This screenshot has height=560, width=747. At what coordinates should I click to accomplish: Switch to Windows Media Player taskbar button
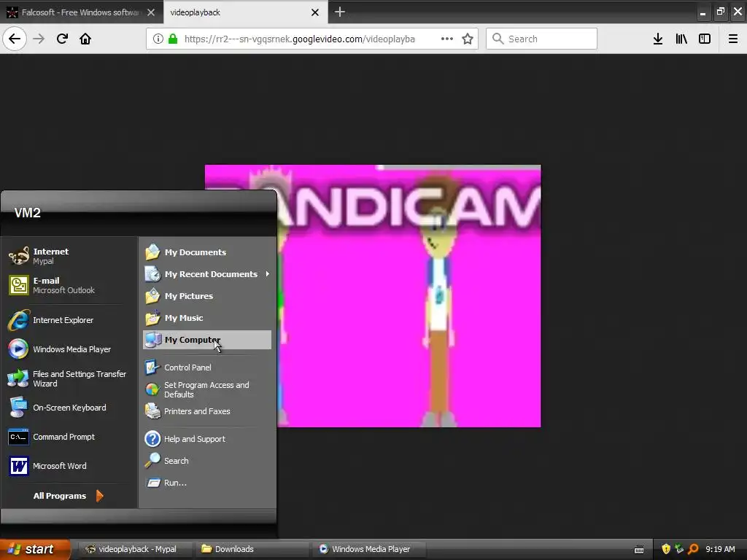click(x=369, y=549)
